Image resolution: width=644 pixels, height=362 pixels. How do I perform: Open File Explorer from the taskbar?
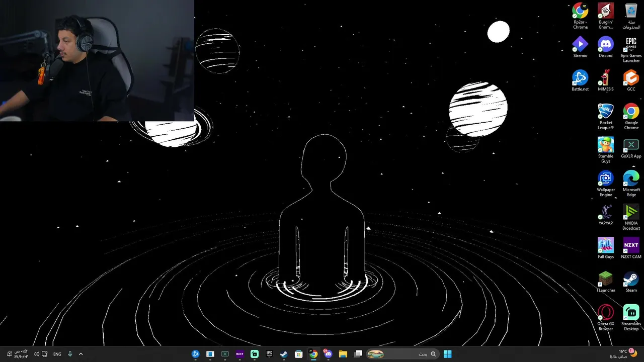(343, 354)
